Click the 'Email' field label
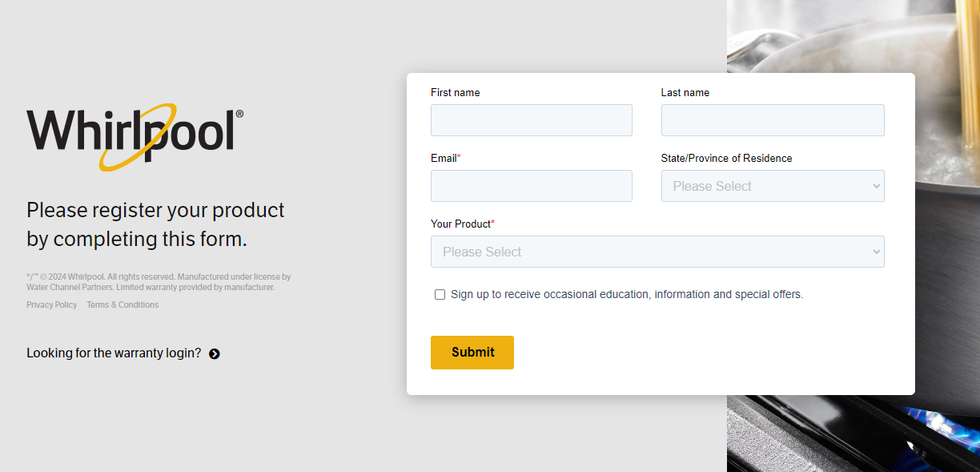This screenshot has width=980, height=472. [x=445, y=158]
